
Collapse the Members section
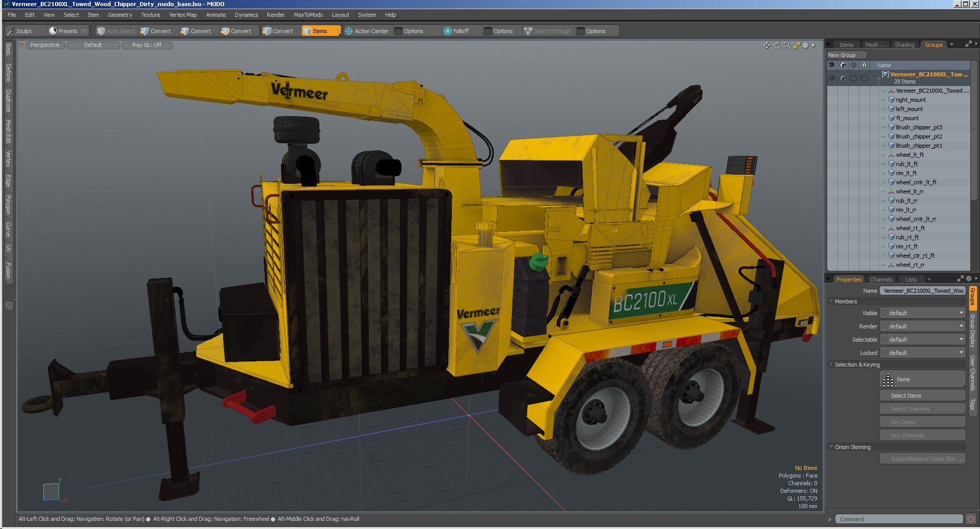pos(831,301)
